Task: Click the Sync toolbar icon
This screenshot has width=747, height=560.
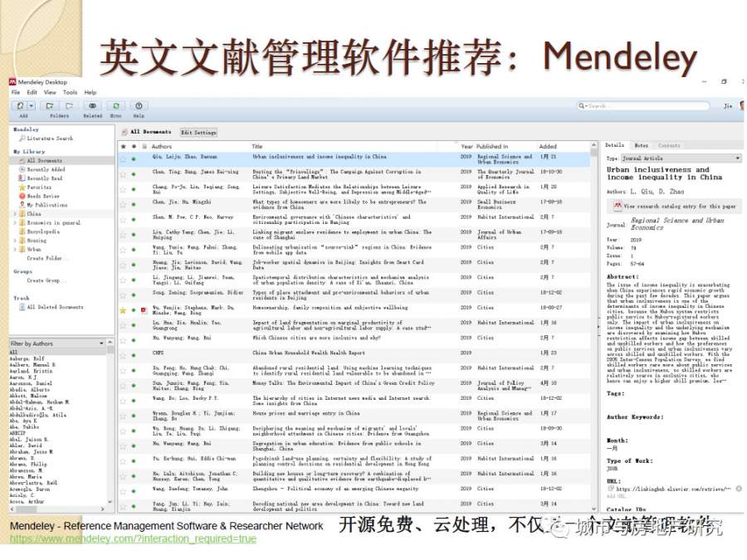Action: [x=115, y=105]
